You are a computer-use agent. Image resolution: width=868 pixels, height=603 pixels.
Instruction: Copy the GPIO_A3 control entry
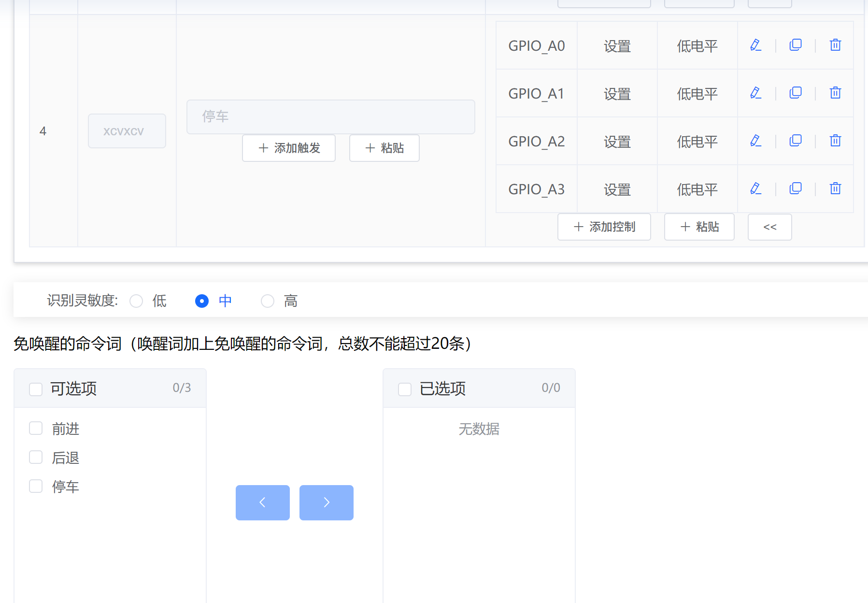point(795,188)
